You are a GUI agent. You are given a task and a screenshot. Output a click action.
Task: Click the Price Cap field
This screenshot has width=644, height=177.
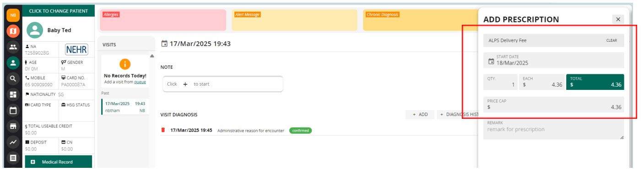(x=554, y=104)
